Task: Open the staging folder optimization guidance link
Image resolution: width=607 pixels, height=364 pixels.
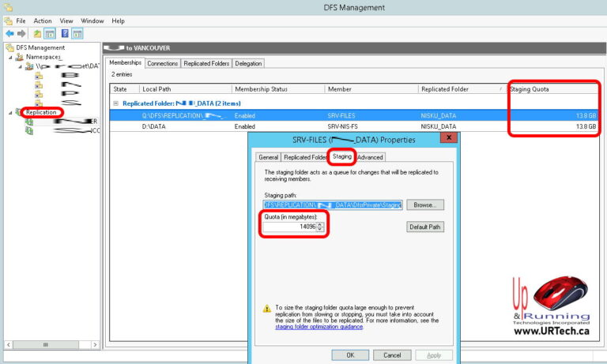Action: 319,327
